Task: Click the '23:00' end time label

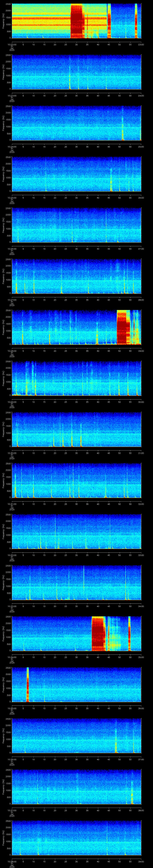Action: pyautogui.click(x=141, y=44)
